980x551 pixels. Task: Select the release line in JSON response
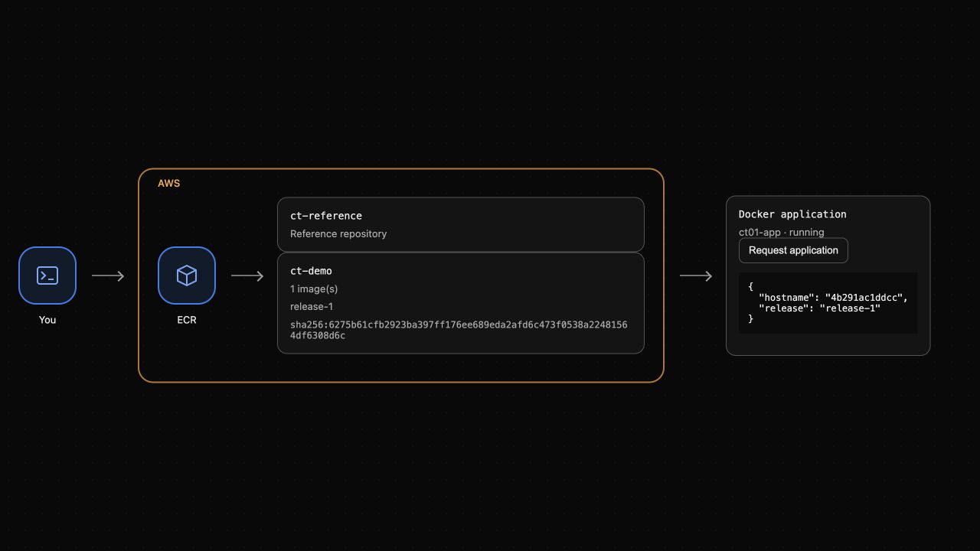pyautogui.click(x=819, y=308)
